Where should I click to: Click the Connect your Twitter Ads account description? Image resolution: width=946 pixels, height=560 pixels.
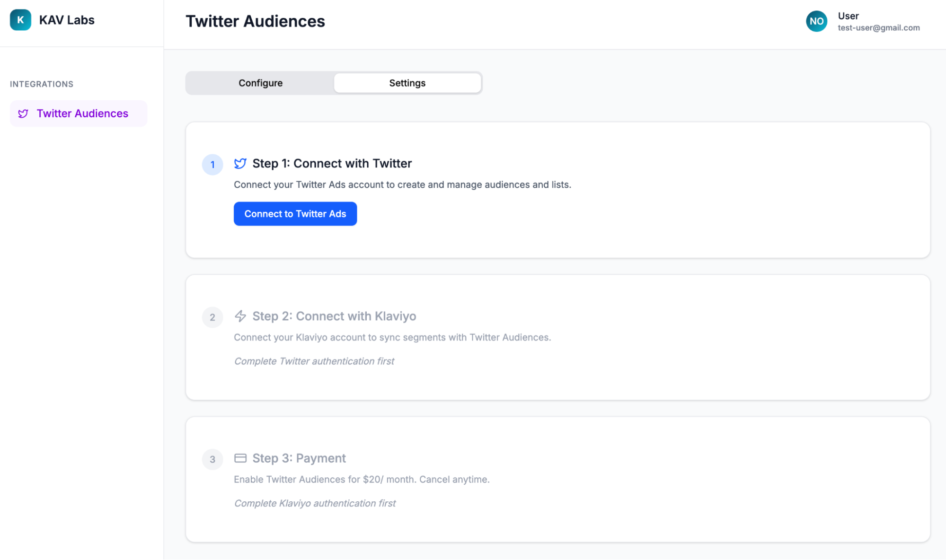(402, 185)
